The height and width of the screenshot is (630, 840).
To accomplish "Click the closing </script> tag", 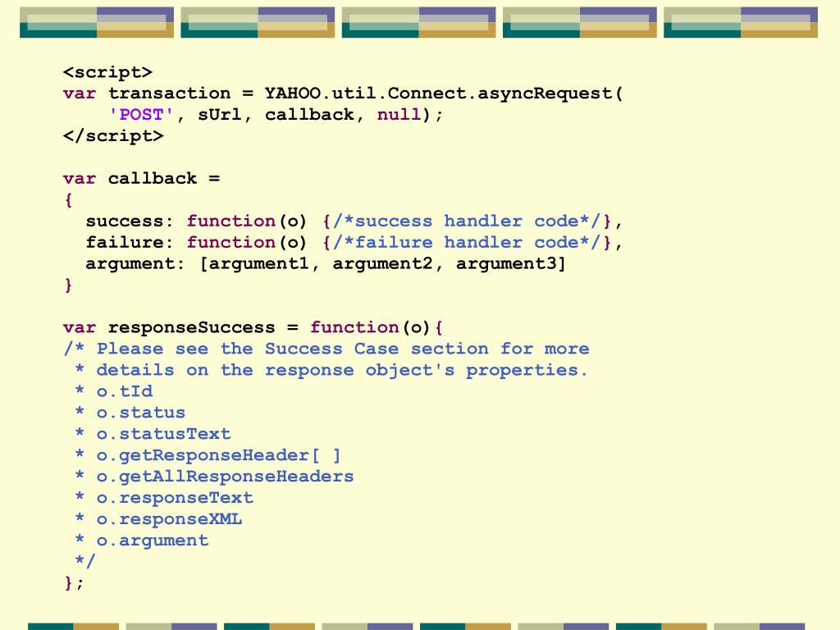I will (x=113, y=135).
